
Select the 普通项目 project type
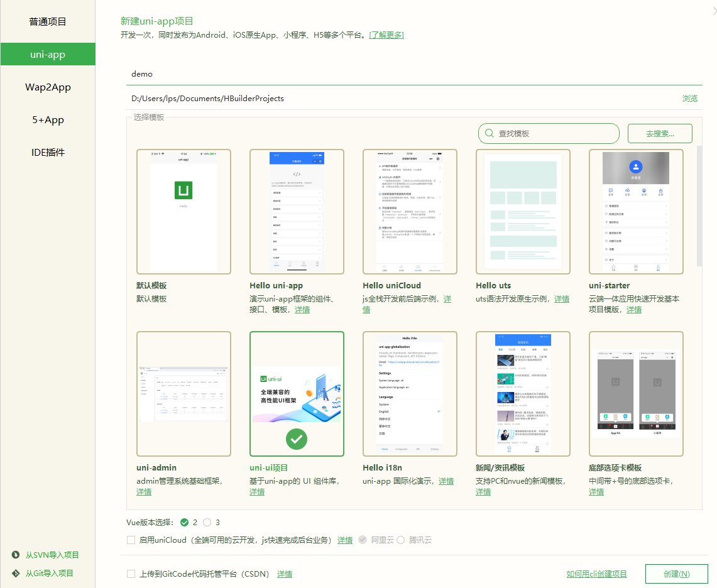coord(48,21)
